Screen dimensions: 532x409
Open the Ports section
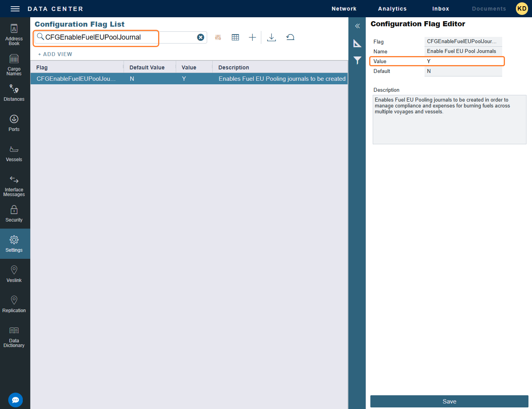coord(14,122)
